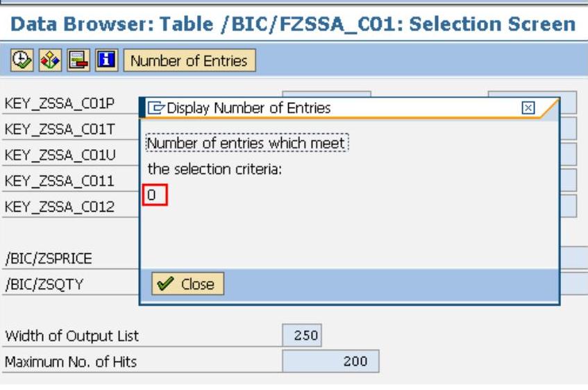Click the Close button in the dialog

[x=187, y=284]
